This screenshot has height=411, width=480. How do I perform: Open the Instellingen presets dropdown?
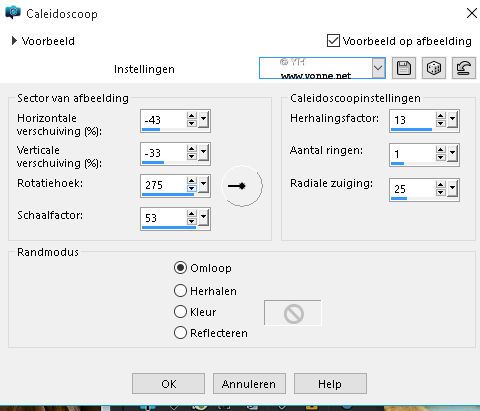[x=378, y=68]
